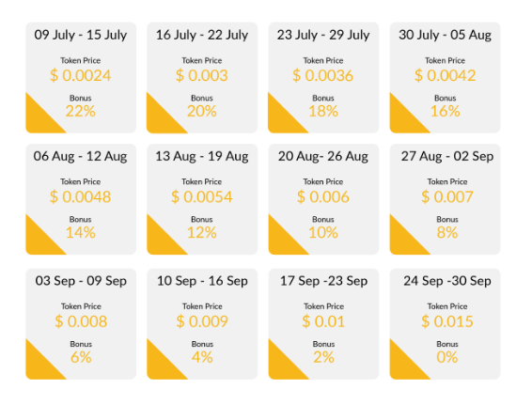
Task: Click the 14% bonus value
Action: (x=81, y=233)
